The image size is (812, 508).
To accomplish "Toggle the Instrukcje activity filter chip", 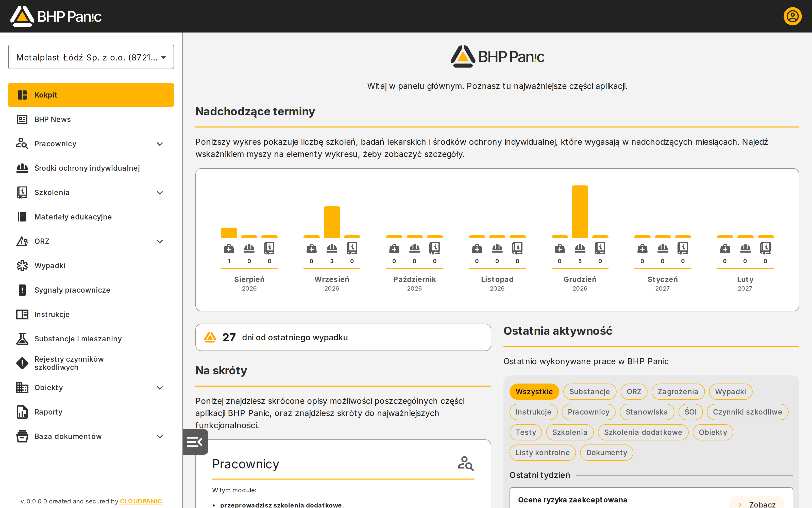I will [x=533, y=412].
